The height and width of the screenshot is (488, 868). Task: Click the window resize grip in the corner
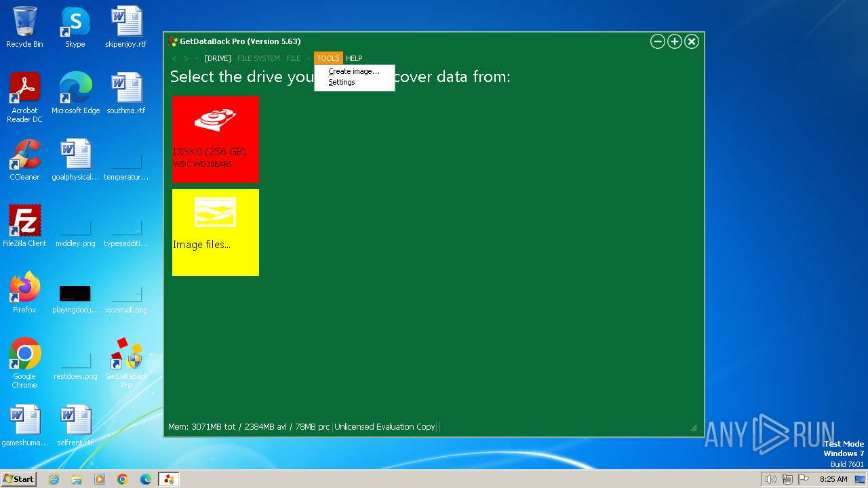(694, 428)
